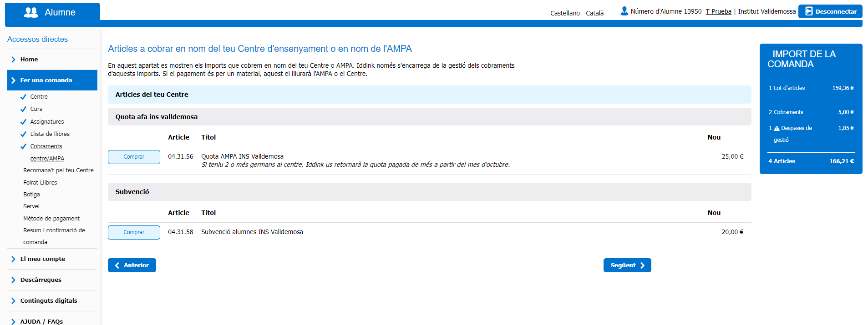868x325 pixels.
Task: Click the student user icon beside Número d'Alumne
Action: (x=624, y=11)
